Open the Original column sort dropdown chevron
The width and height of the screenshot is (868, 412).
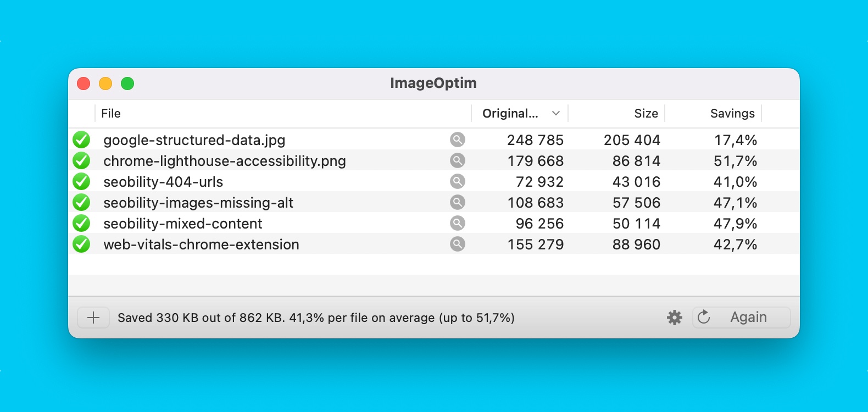click(556, 113)
